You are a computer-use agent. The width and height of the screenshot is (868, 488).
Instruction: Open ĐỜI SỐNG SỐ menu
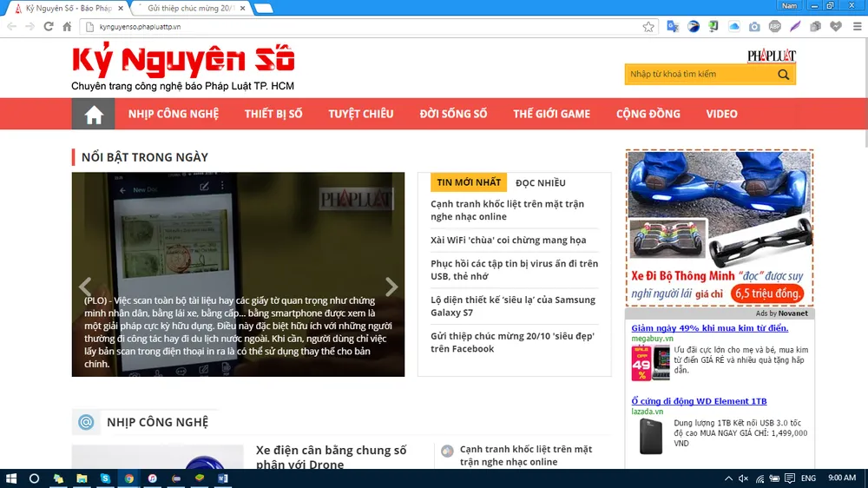click(x=453, y=114)
